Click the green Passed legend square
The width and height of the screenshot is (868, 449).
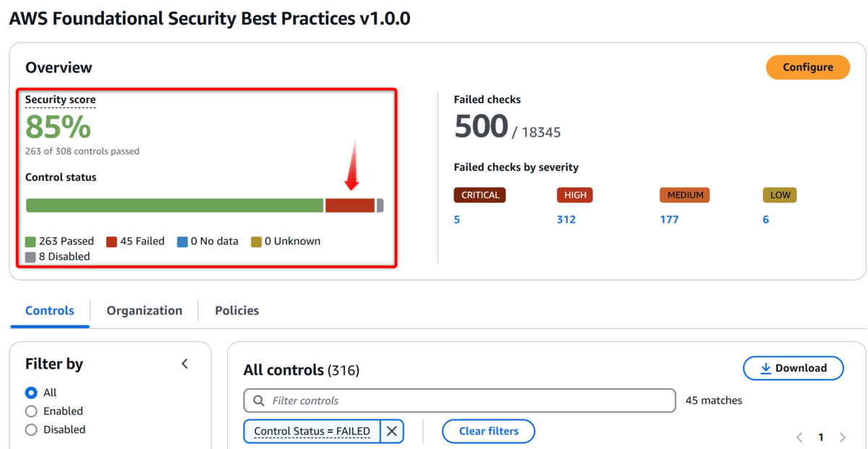30,241
